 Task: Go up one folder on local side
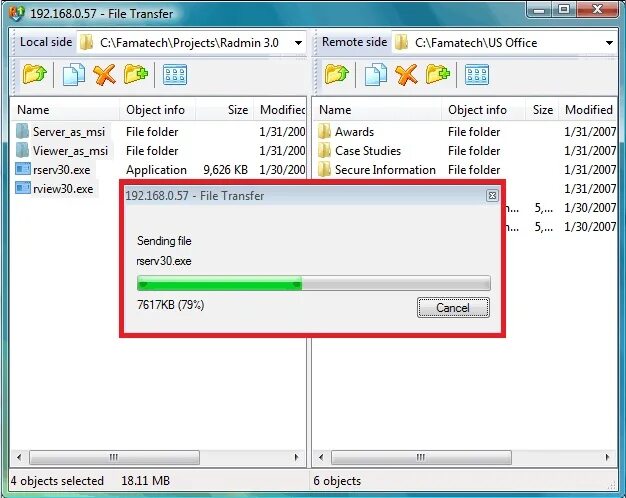pos(35,74)
